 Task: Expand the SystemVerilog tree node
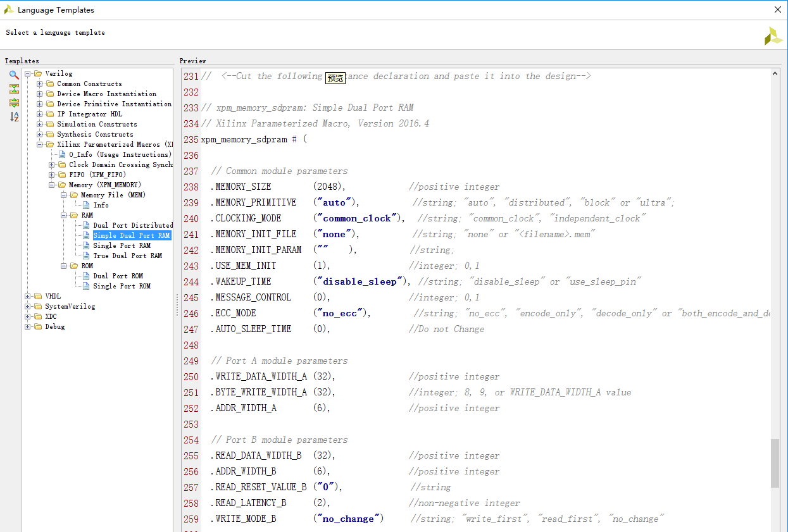pyautogui.click(x=28, y=307)
